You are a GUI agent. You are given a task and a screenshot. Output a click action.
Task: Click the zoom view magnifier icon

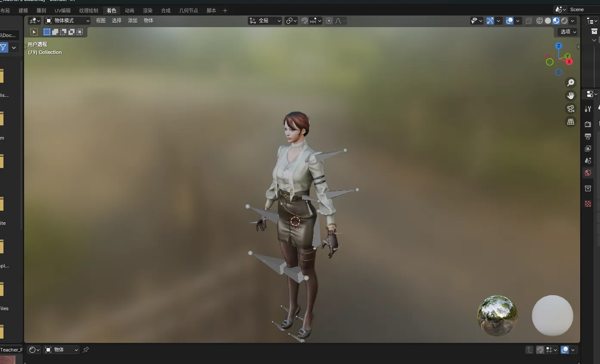(571, 83)
